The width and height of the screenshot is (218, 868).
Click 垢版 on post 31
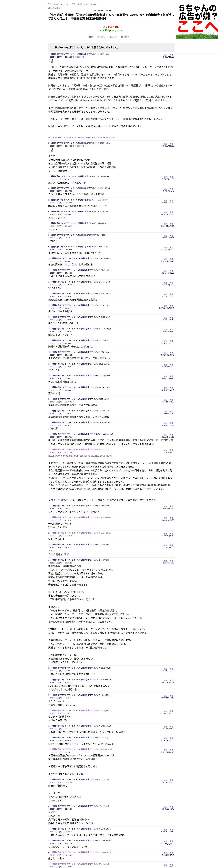click(x=165, y=561)
